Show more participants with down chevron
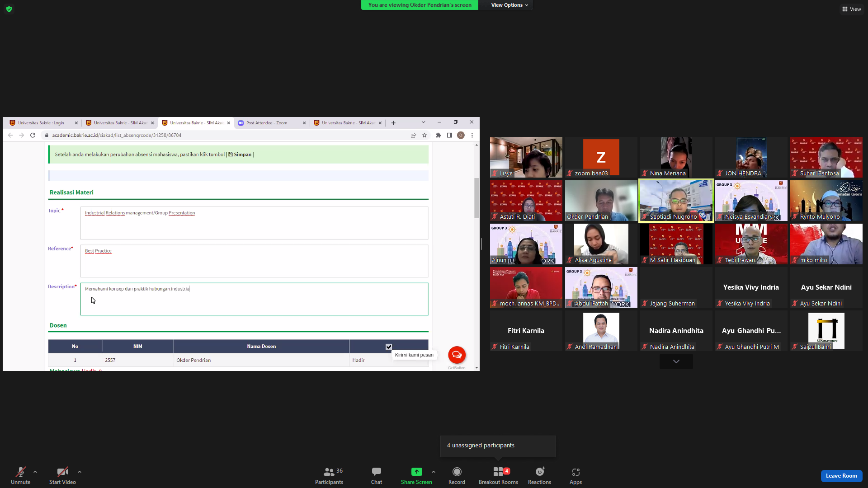 (676, 361)
